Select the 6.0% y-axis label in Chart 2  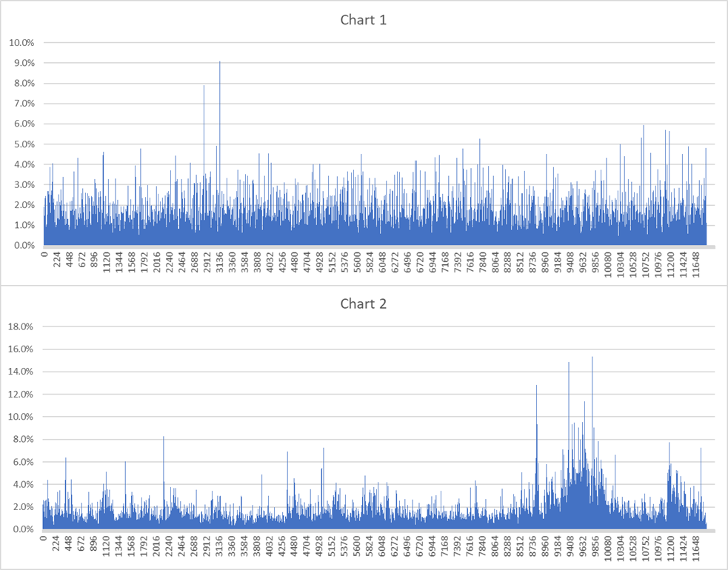coord(23,462)
